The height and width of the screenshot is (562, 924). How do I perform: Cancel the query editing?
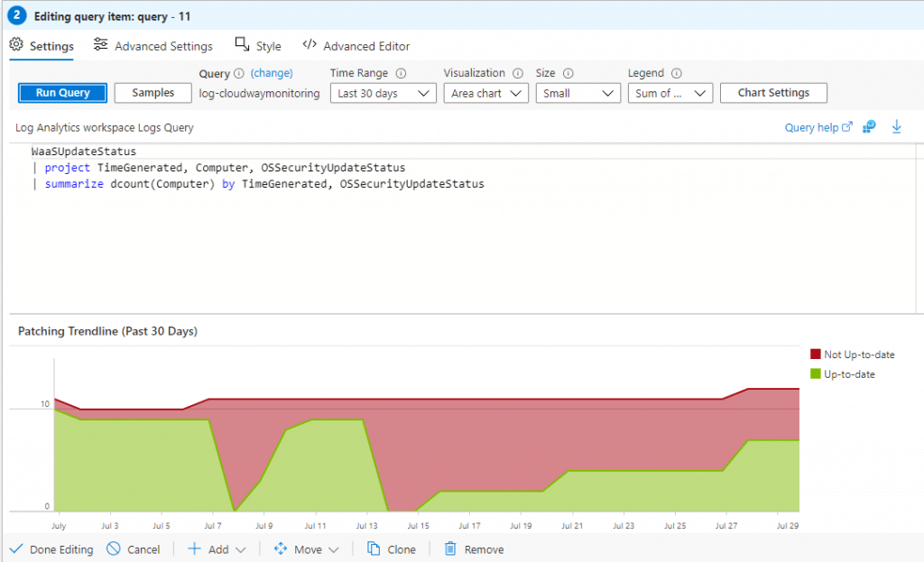point(134,549)
